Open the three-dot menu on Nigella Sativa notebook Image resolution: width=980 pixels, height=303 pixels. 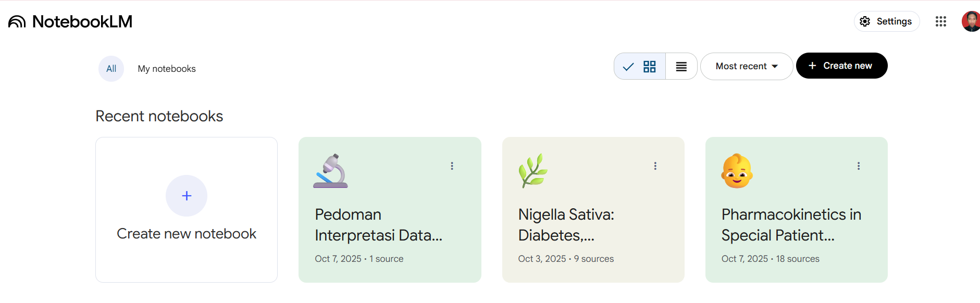coord(655,166)
